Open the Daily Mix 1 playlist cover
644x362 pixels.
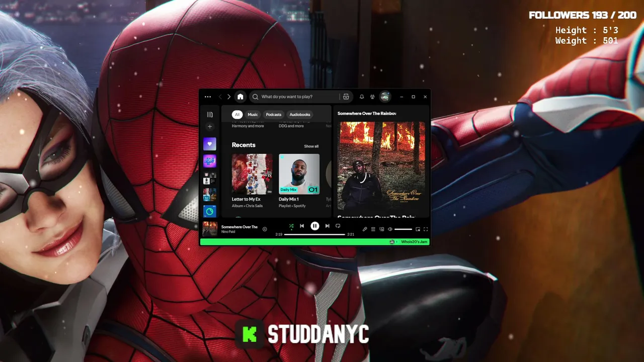[299, 174]
